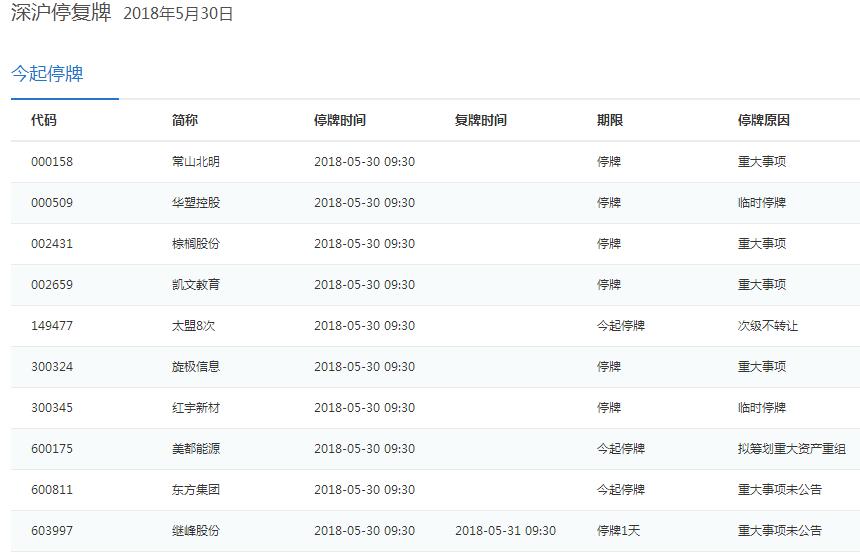Switch to the 今起停牌 tab
The width and height of the screenshot is (860, 558).
(47, 75)
